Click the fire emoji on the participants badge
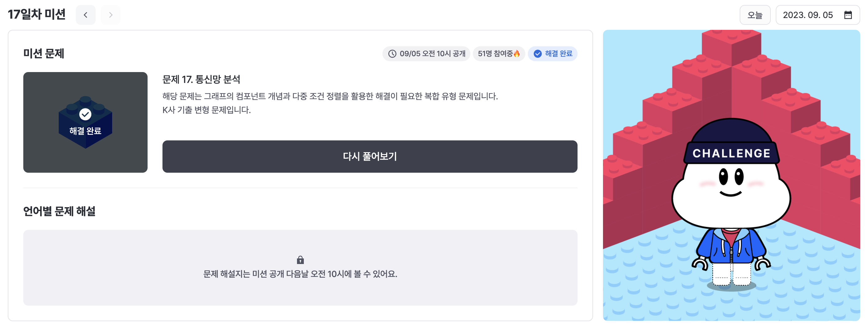868x328 pixels. pyautogui.click(x=517, y=53)
